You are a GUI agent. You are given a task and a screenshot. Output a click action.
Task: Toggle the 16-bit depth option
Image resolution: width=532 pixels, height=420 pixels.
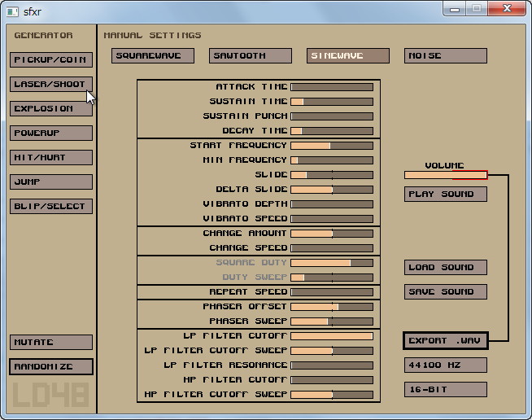coord(446,390)
